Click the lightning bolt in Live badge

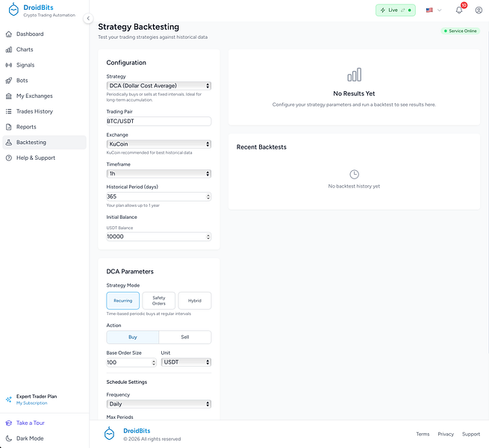coord(383,10)
